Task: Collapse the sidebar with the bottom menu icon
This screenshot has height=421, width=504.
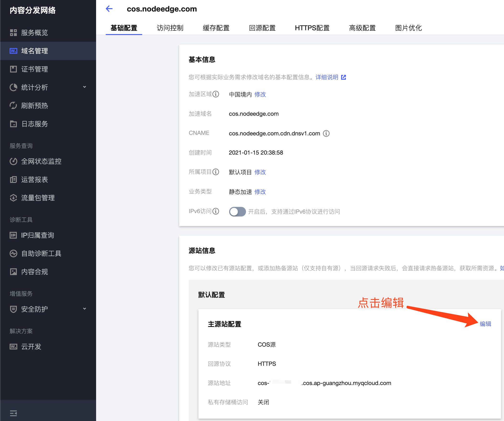Action: [13, 413]
